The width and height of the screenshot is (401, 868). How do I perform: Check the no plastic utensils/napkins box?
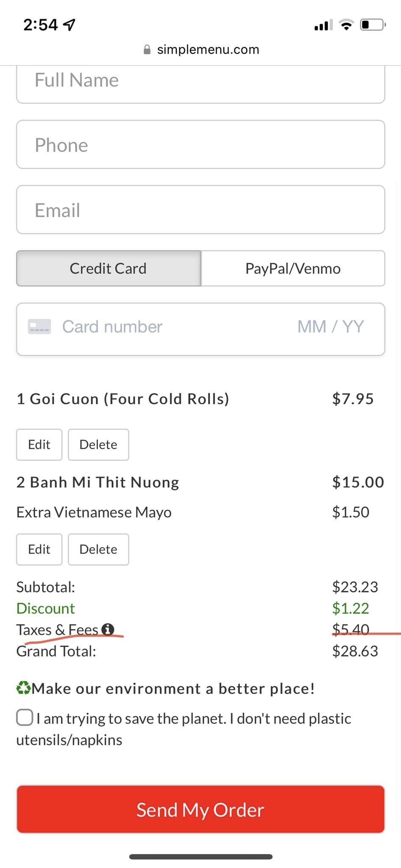(25, 718)
